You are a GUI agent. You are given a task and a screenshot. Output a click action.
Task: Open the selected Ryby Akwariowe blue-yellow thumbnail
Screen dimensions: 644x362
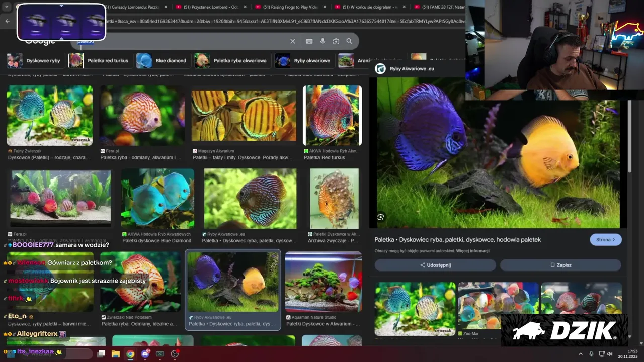point(232,282)
